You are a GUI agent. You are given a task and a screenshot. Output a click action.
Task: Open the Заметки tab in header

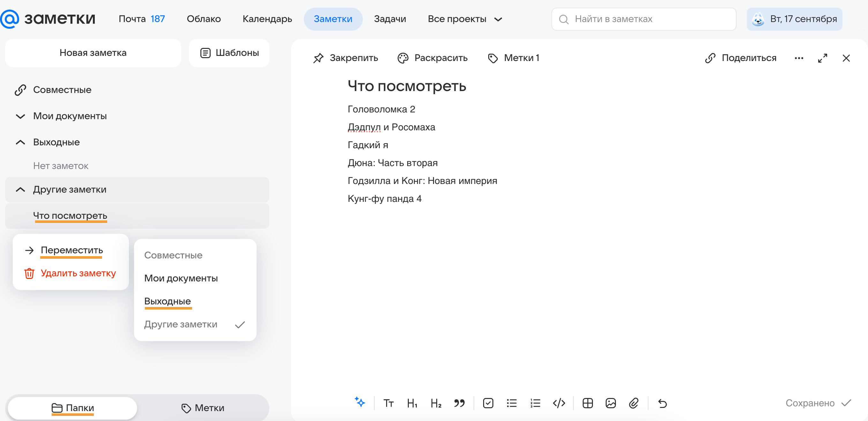pyautogui.click(x=333, y=19)
